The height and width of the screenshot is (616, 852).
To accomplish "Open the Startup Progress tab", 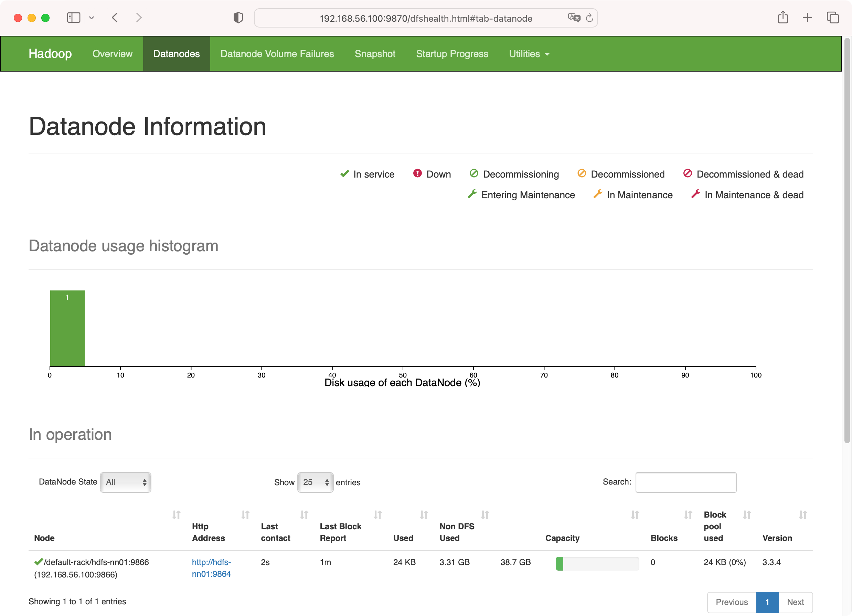I will [452, 54].
